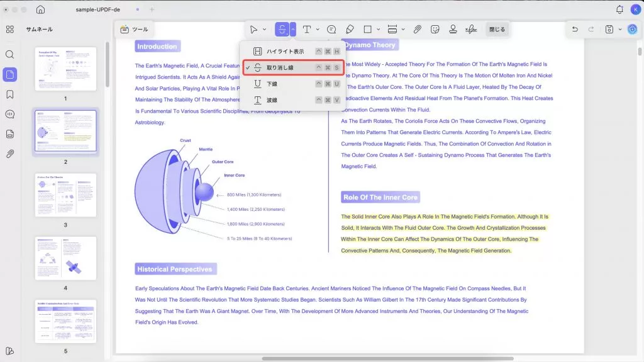Select the sample-UPDF-de tab
The width and height of the screenshot is (644, 362).
pos(97,9)
